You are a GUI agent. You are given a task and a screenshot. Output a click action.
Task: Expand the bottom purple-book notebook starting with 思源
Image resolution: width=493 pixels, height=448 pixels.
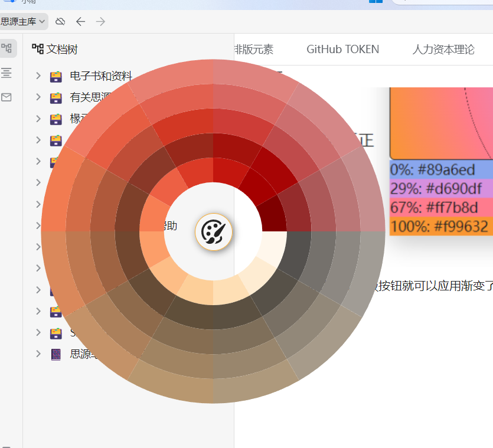38,354
